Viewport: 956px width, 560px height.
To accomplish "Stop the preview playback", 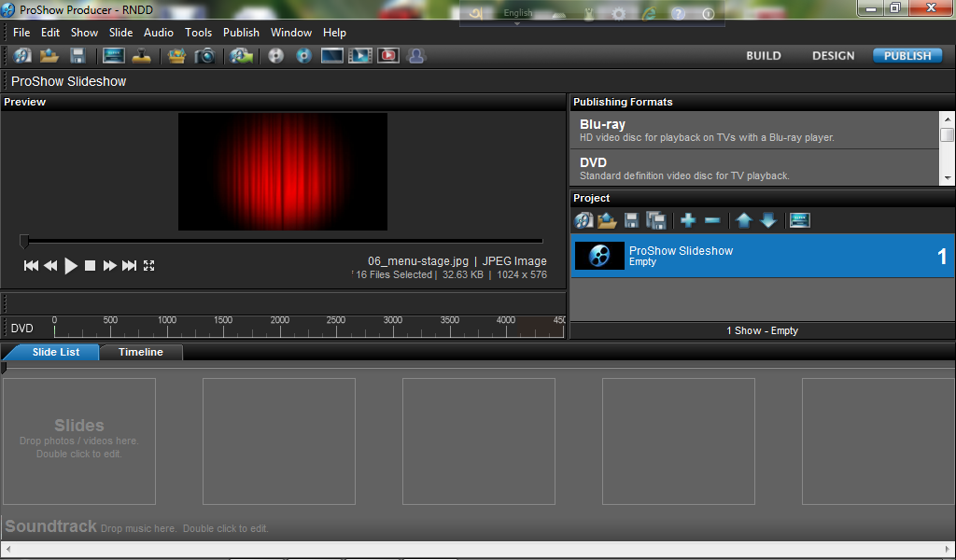I will [90, 266].
